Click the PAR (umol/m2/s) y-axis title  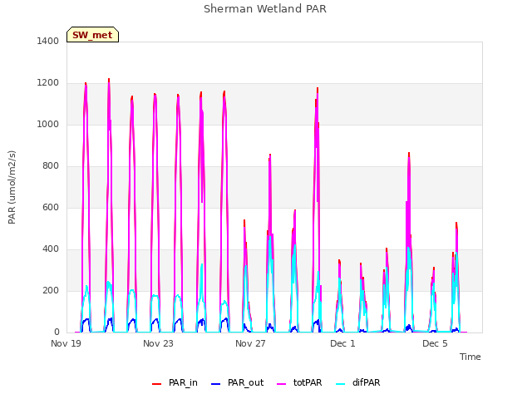(12, 187)
